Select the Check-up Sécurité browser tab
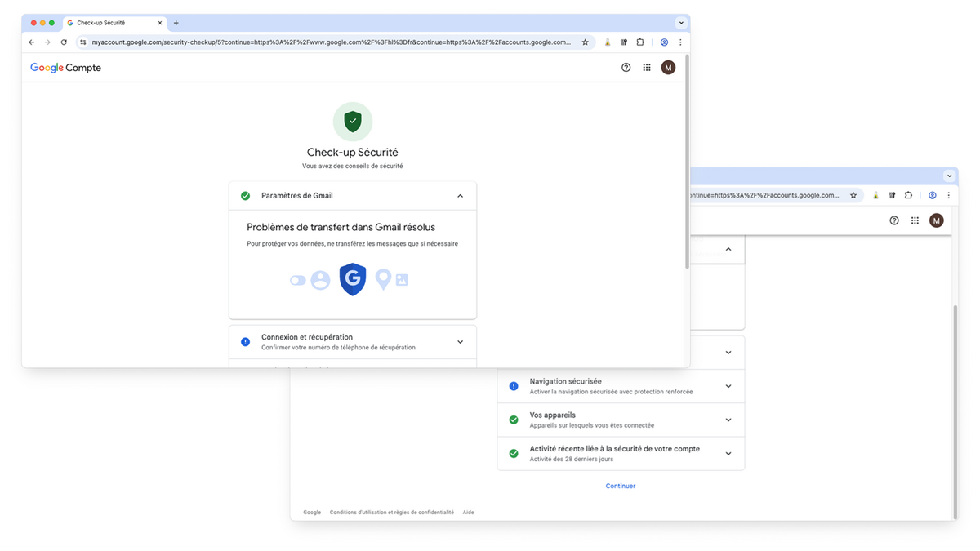The width and height of the screenshot is (980, 551). pyautogui.click(x=114, y=23)
